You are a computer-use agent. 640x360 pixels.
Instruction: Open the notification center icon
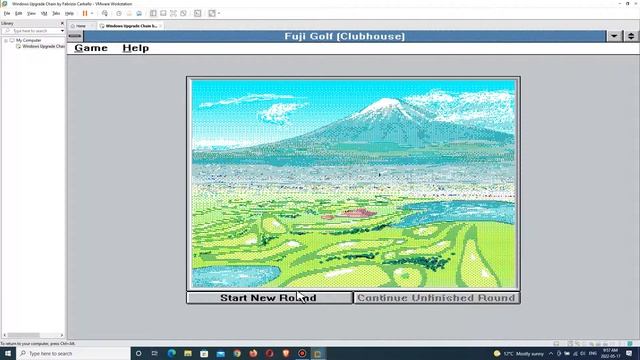pyautogui.click(x=629, y=353)
